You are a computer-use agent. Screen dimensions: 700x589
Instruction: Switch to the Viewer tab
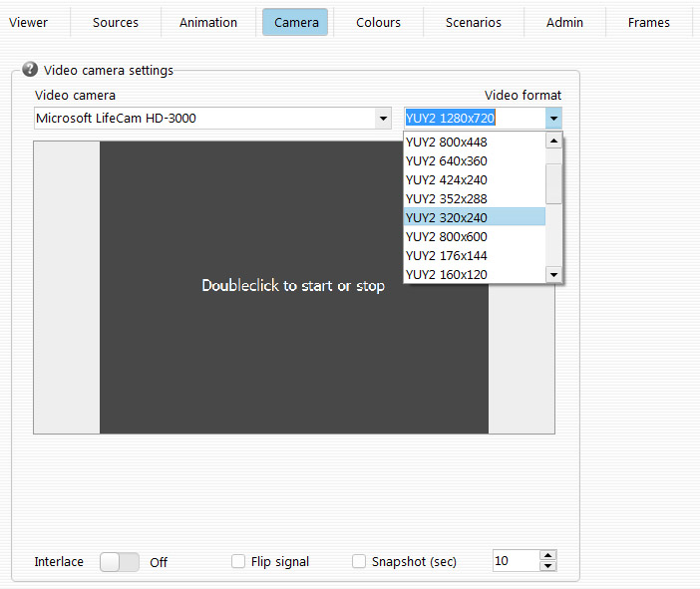[x=28, y=22]
